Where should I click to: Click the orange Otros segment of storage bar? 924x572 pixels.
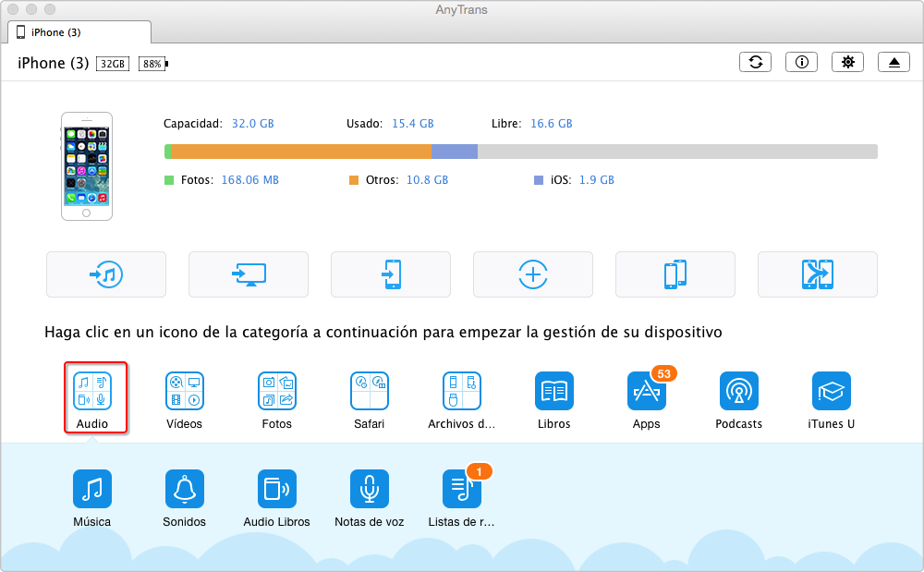pos(301,152)
